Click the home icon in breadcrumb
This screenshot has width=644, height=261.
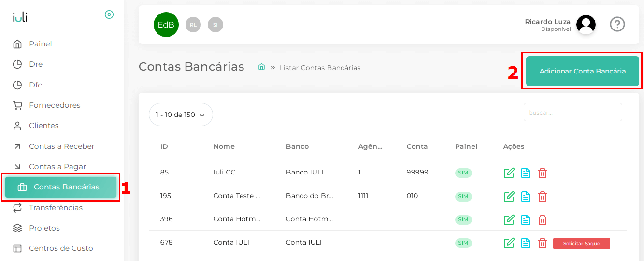(261, 67)
